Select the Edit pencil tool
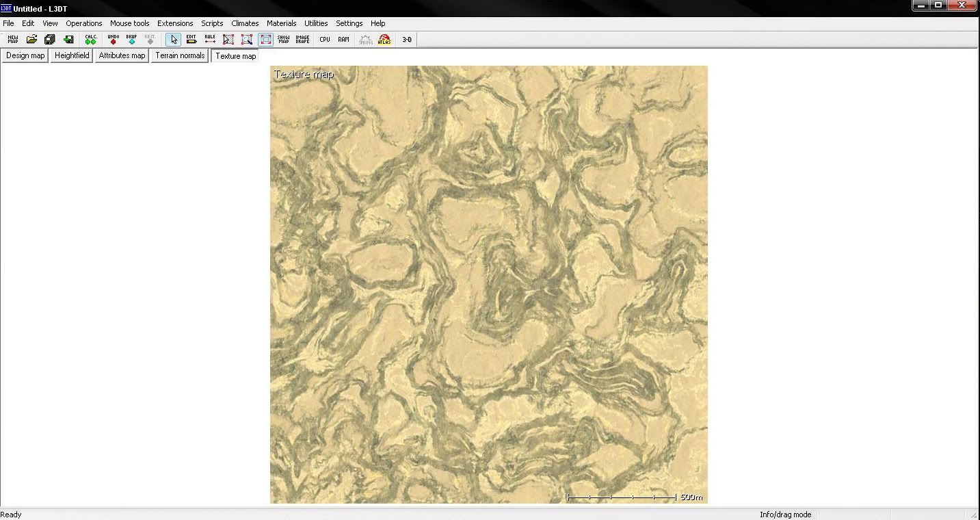980x520 pixels. (x=191, y=40)
